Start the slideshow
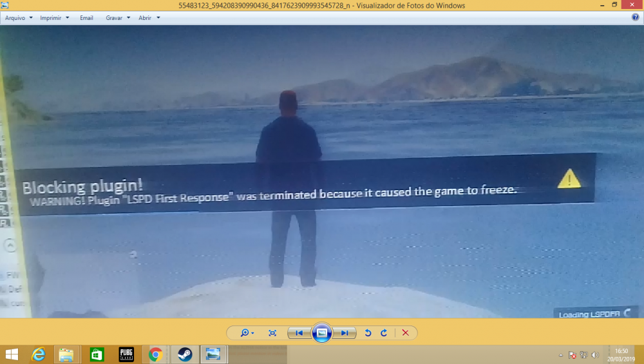 click(322, 333)
